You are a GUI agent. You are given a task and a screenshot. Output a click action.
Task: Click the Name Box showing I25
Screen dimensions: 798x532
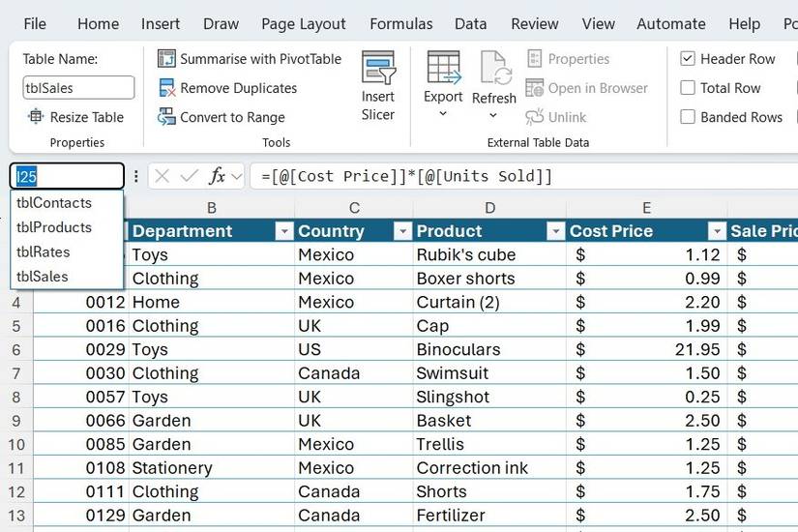pos(67,177)
